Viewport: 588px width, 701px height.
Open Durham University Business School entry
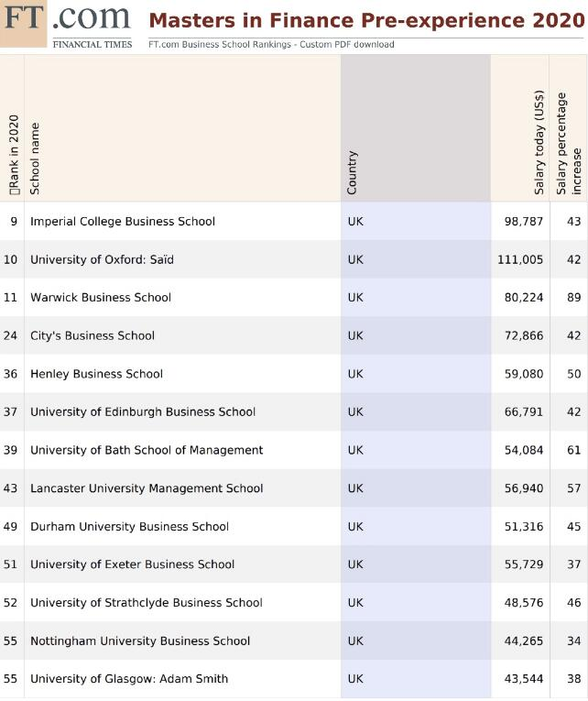coord(129,527)
